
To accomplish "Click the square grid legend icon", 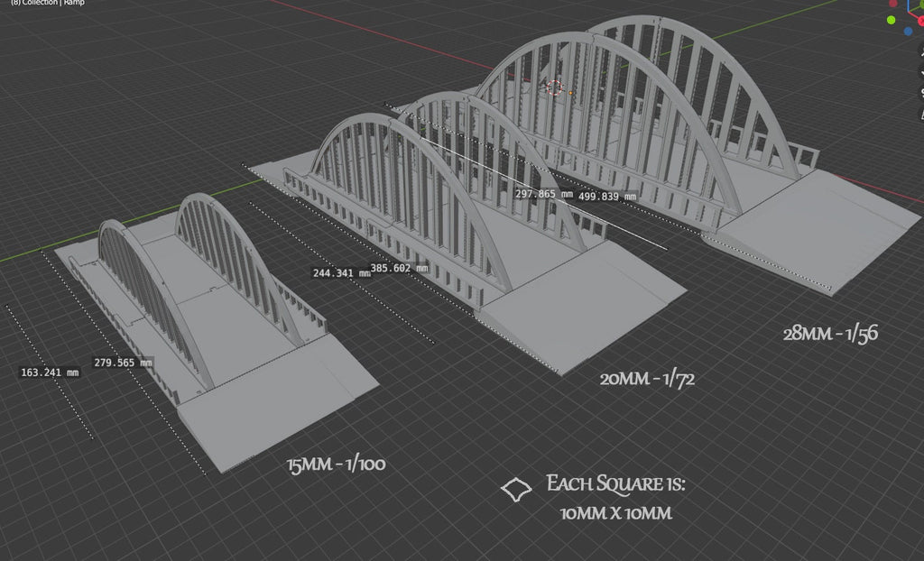I will point(515,490).
